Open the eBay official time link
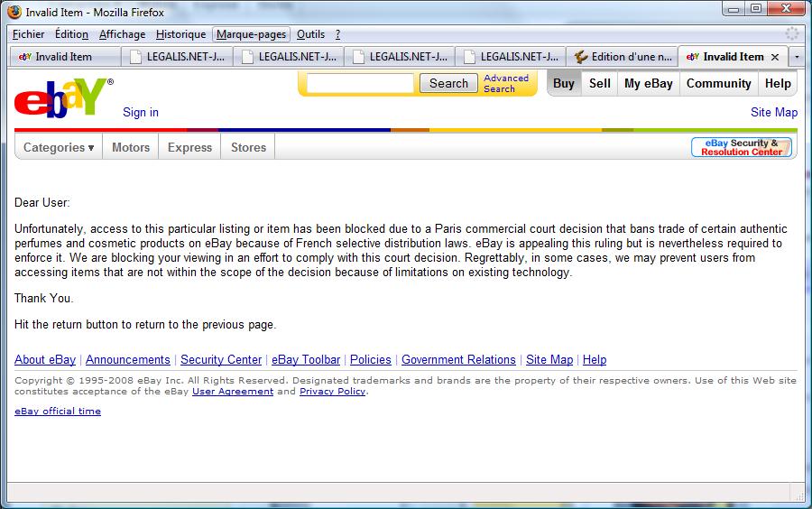Image resolution: width=812 pixels, height=509 pixels. tap(58, 412)
